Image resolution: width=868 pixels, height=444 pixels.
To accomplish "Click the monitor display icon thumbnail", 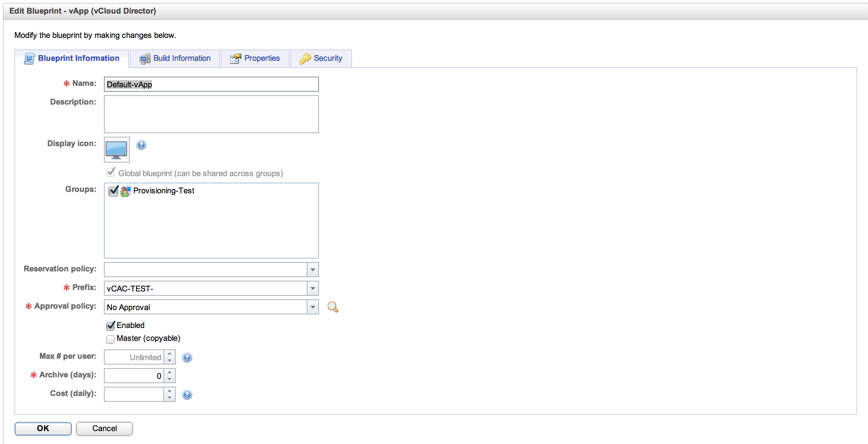I will [x=116, y=150].
